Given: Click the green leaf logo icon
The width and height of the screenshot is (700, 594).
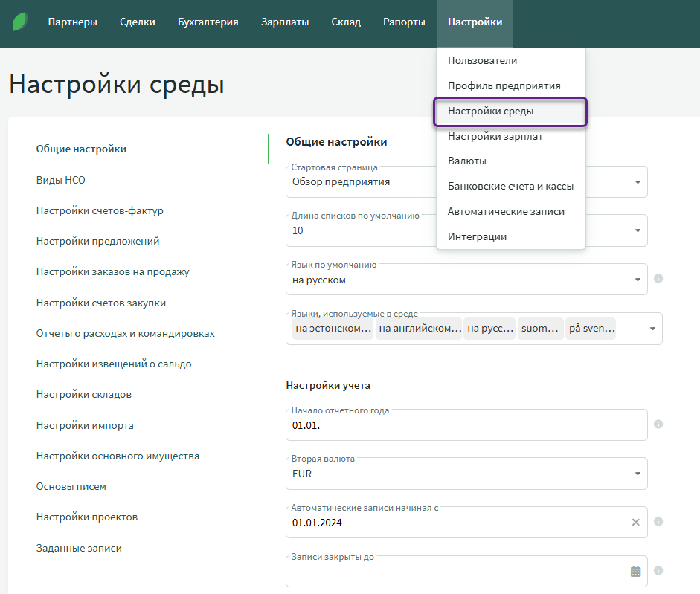Looking at the screenshot, I should pos(21,22).
